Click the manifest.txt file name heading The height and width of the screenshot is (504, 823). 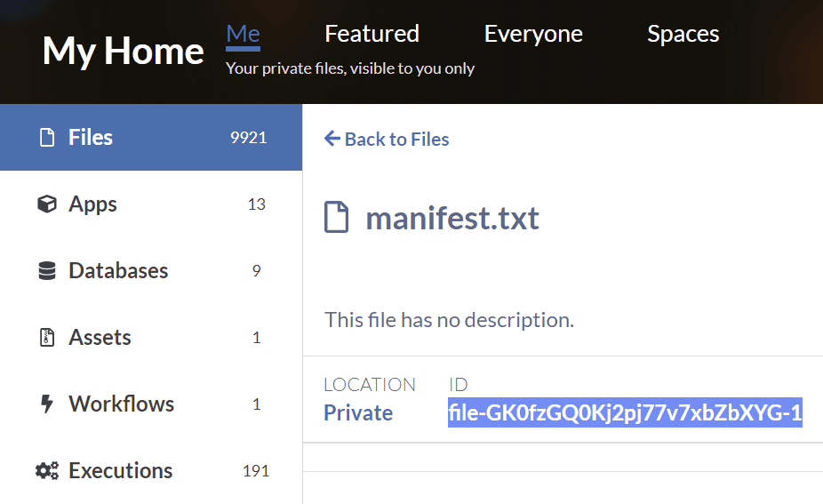(452, 218)
